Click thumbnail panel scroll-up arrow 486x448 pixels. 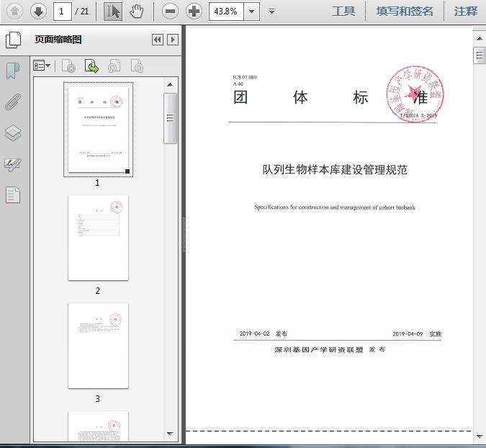pos(170,85)
